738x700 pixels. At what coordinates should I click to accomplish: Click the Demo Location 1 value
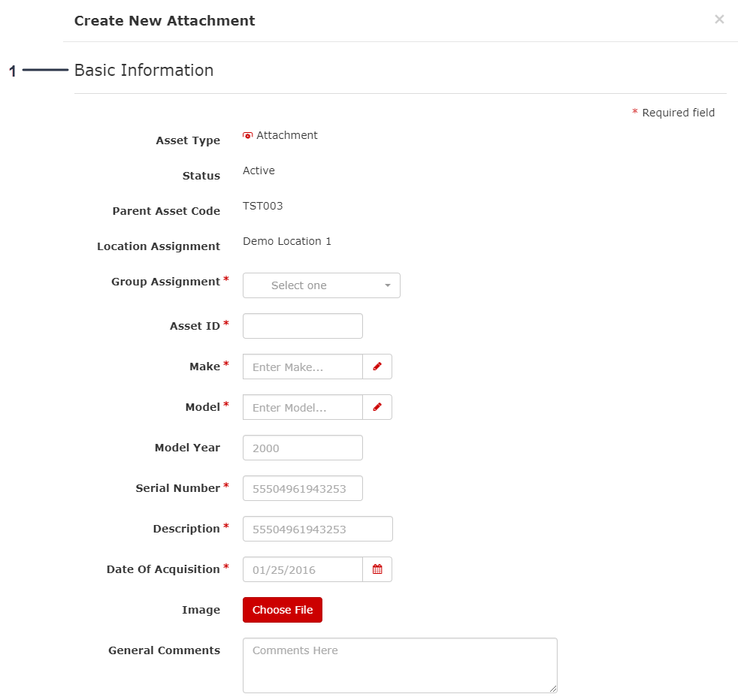[x=286, y=241]
